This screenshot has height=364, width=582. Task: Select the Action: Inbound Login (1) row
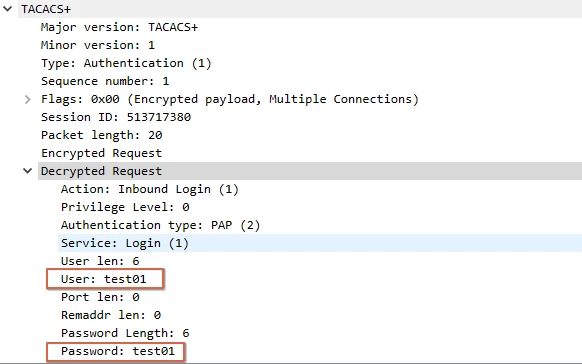point(150,189)
